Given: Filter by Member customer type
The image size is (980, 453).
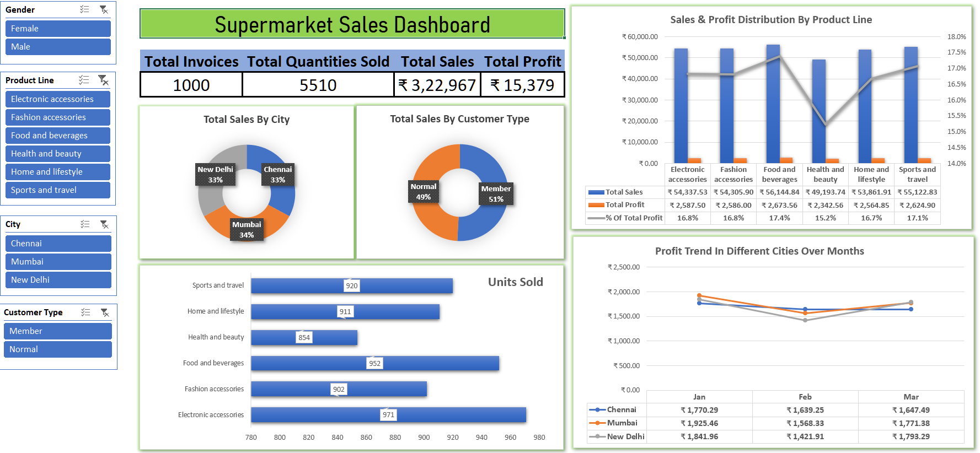Looking at the screenshot, I should point(58,331).
